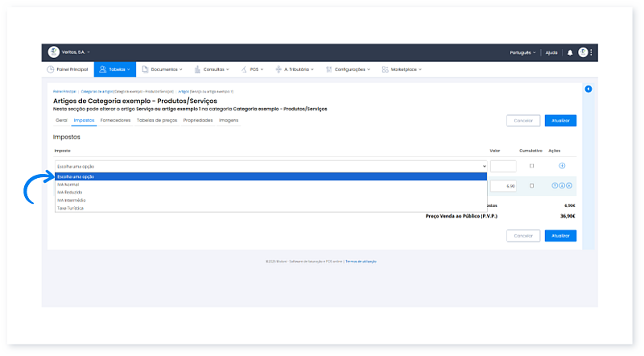
Task: Switch to the Tabelas de preços tab
Action: (x=156, y=120)
